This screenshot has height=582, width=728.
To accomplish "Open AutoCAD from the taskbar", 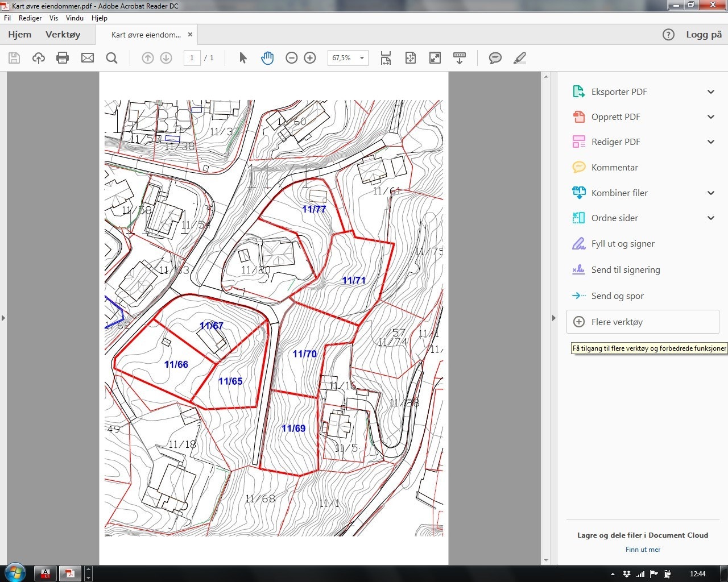I will coord(45,573).
